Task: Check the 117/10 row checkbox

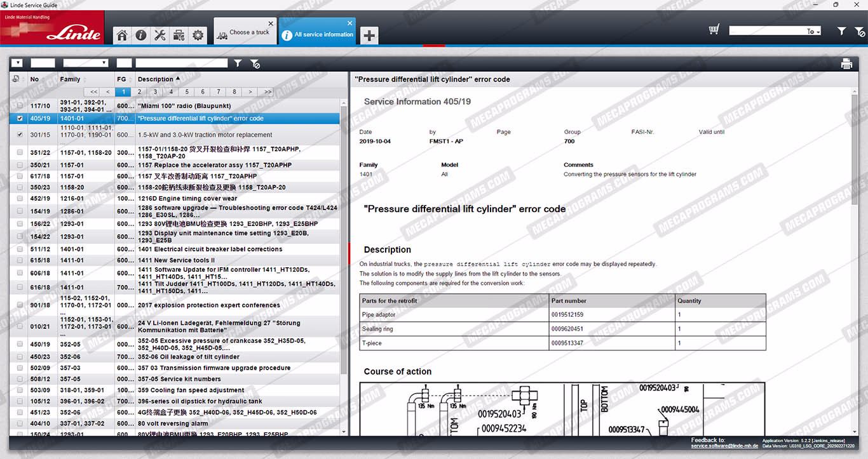Action: 20,106
